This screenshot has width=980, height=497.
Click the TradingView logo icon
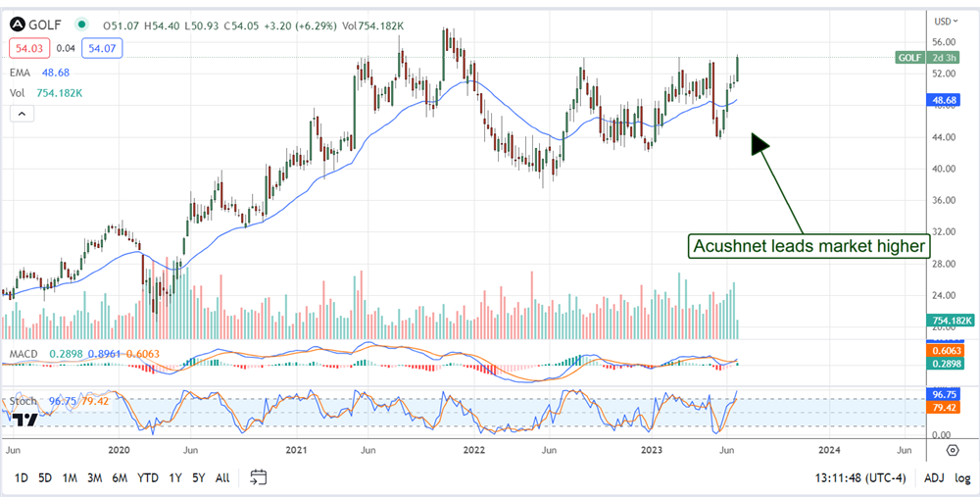[x=25, y=420]
